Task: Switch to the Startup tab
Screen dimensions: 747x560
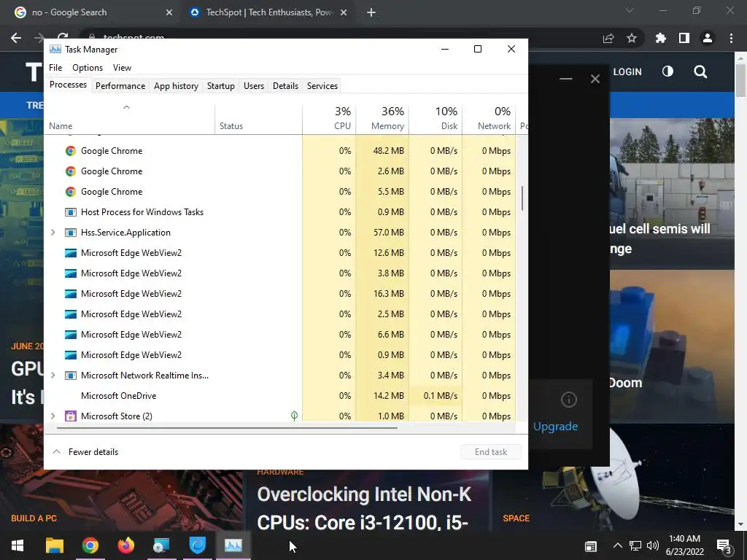Action: (220, 86)
